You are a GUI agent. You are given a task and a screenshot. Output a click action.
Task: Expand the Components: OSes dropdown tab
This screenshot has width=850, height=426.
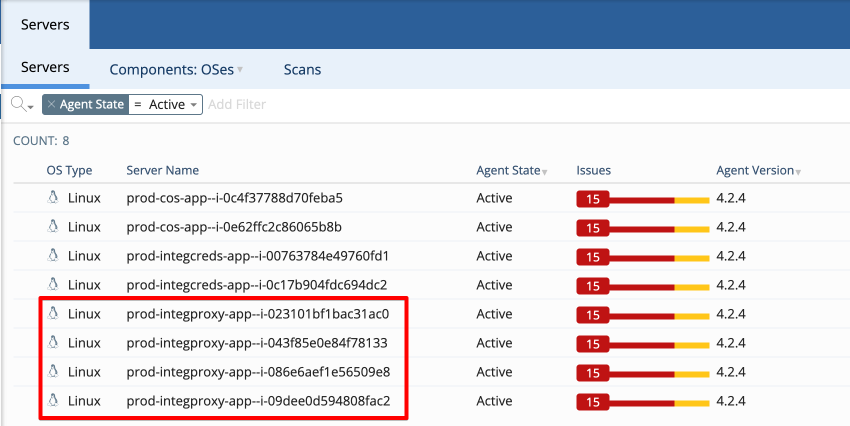click(x=176, y=70)
